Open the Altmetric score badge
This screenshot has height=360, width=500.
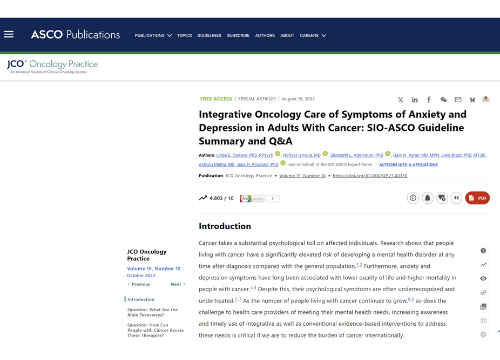(x=259, y=199)
